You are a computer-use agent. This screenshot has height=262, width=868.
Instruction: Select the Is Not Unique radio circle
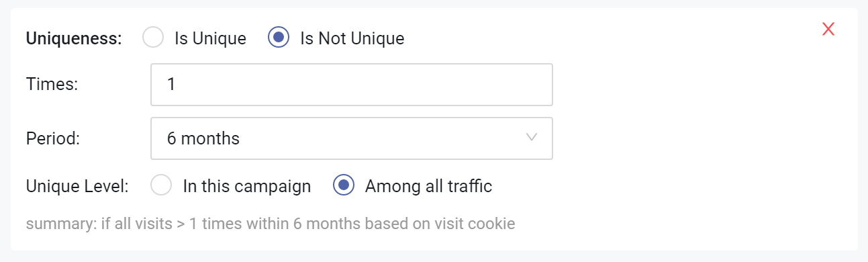point(279,38)
